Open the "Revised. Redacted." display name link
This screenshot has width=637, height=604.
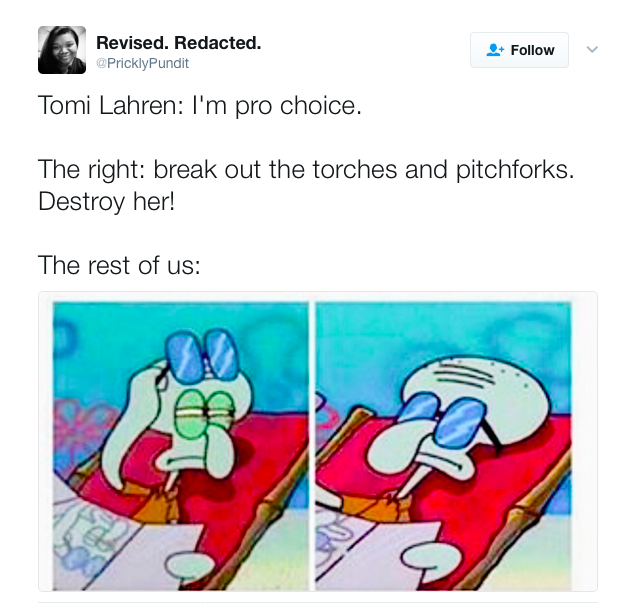click(x=179, y=43)
